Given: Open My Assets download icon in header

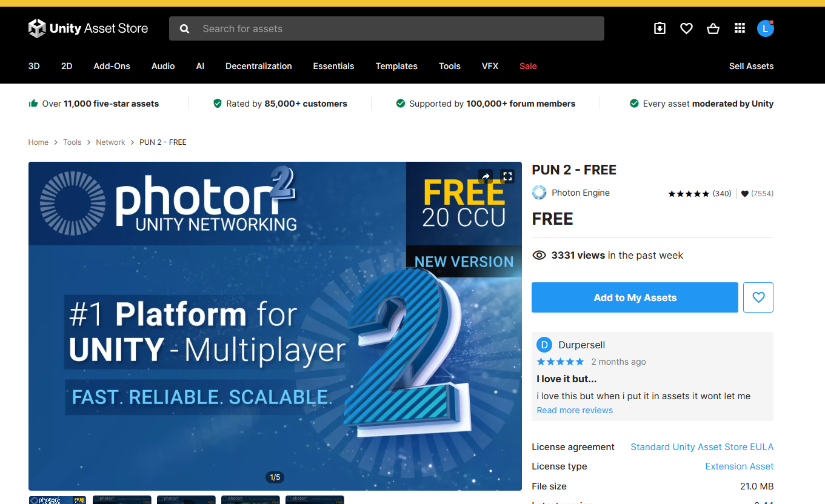Looking at the screenshot, I should [660, 28].
